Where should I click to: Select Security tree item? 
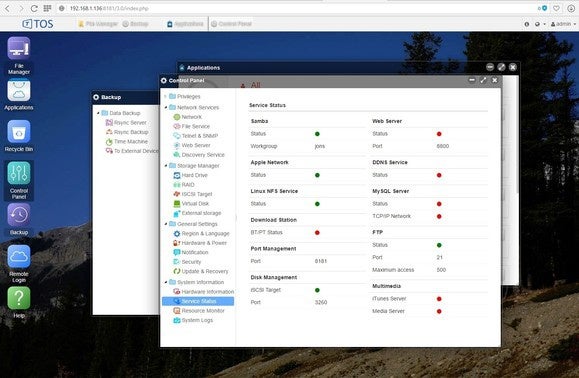coord(187,262)
